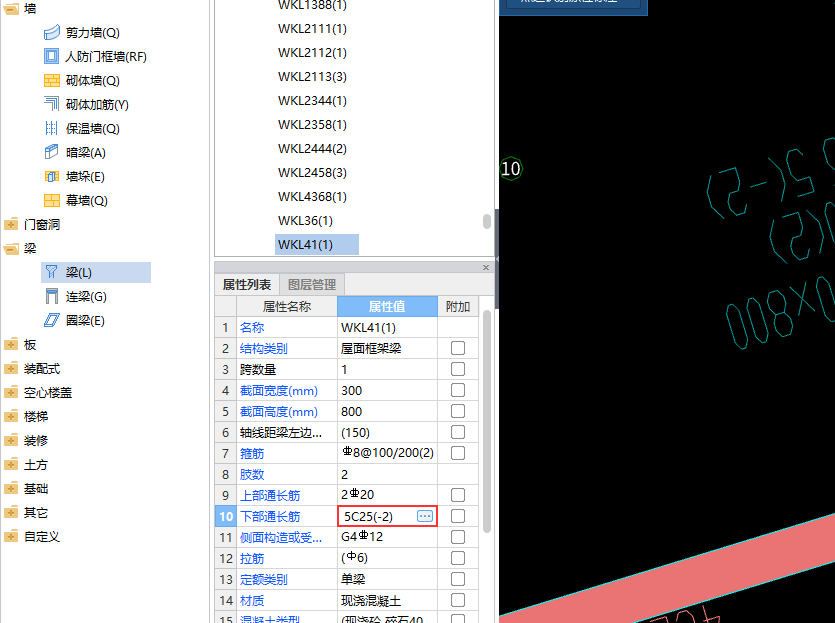Expand the 门窗洞 folder
The image size is (835, 623).
(11, 224)
